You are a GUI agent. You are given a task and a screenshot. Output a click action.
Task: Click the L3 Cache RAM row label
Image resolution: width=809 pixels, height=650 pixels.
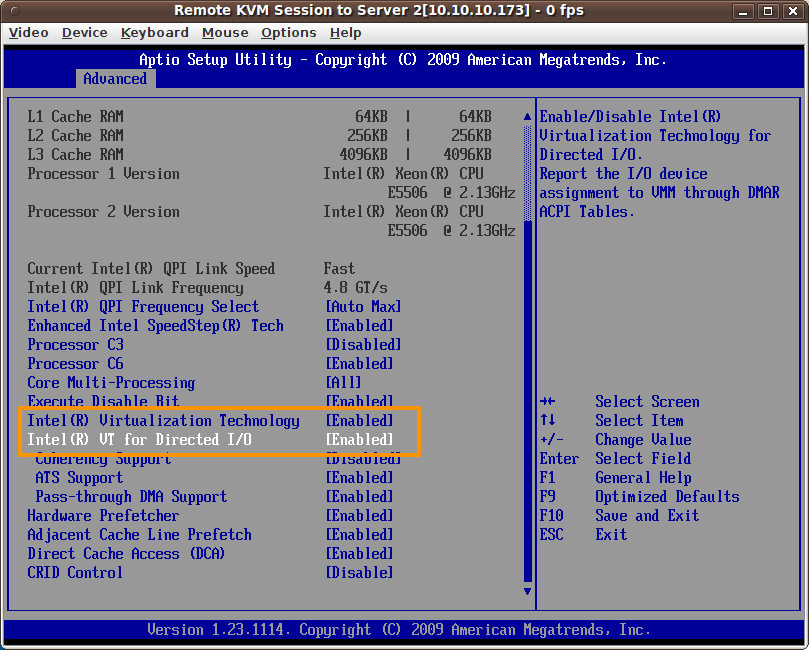click(x=75, y=155)
